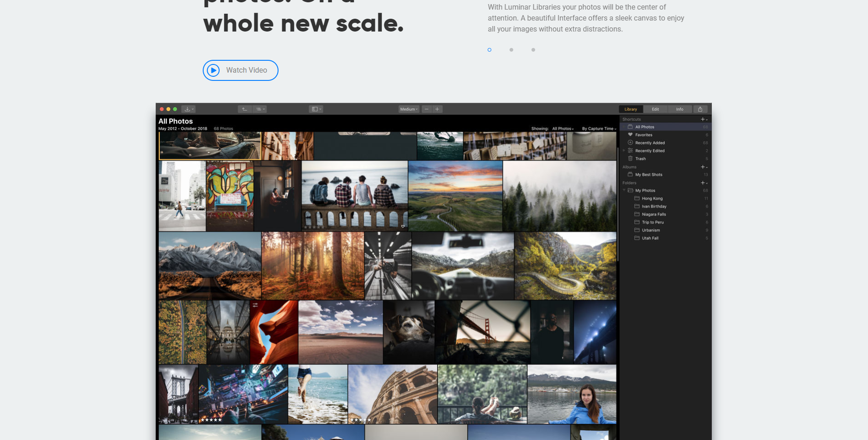Click the 'All Photos' gallery heading
868x440 pixels.
(x=175, y=121)
